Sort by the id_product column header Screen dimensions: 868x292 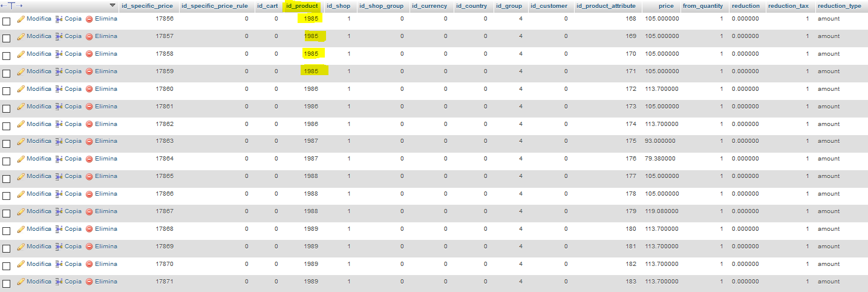(302, 6)
